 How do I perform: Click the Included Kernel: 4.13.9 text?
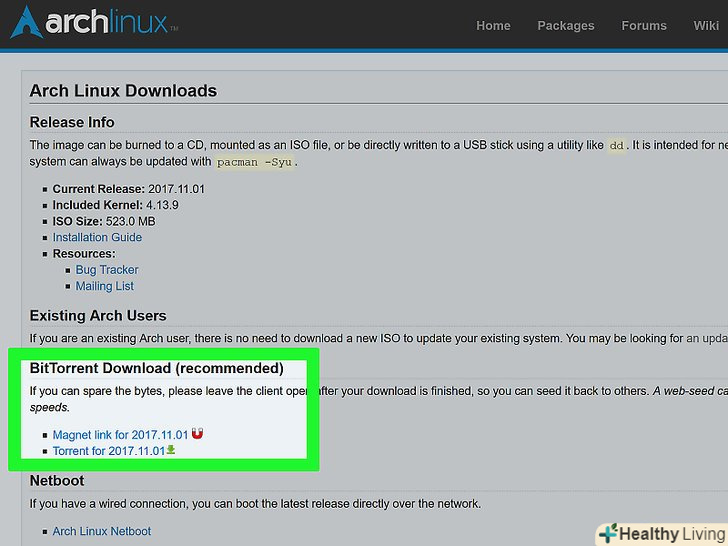(x=116, y=205)
